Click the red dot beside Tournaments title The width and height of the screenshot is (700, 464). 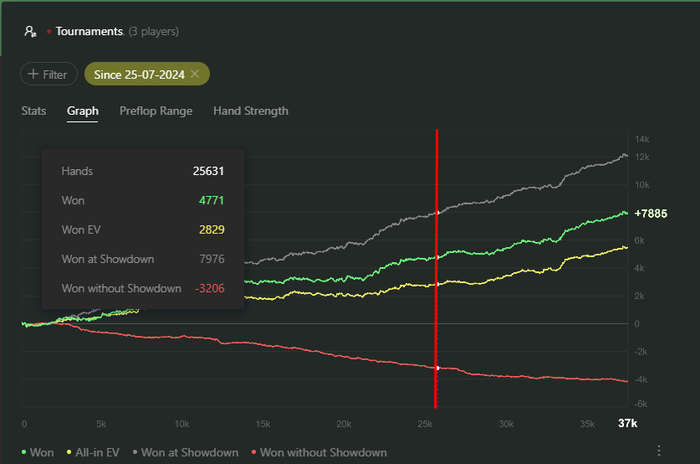pos(49,32)
